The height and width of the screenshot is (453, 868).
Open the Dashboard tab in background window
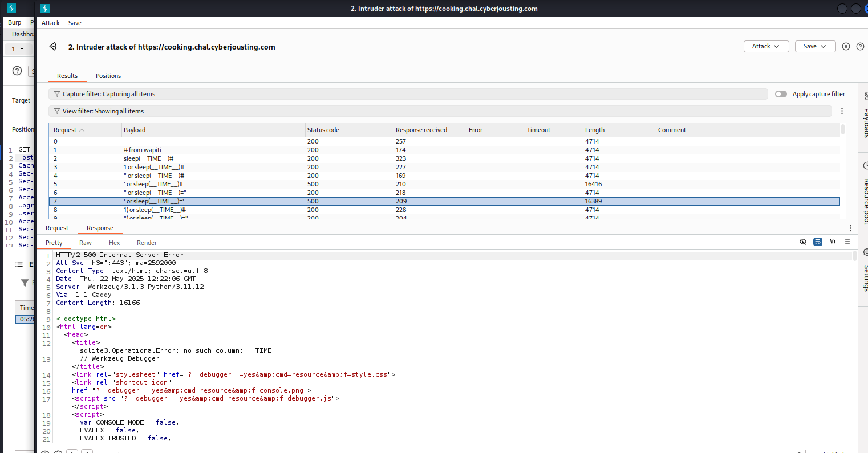(23, 34)
